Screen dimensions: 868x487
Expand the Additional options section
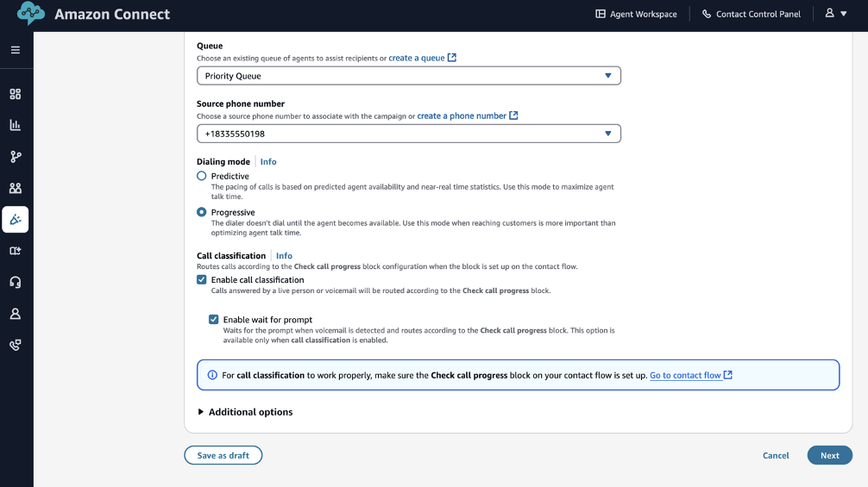245,412
